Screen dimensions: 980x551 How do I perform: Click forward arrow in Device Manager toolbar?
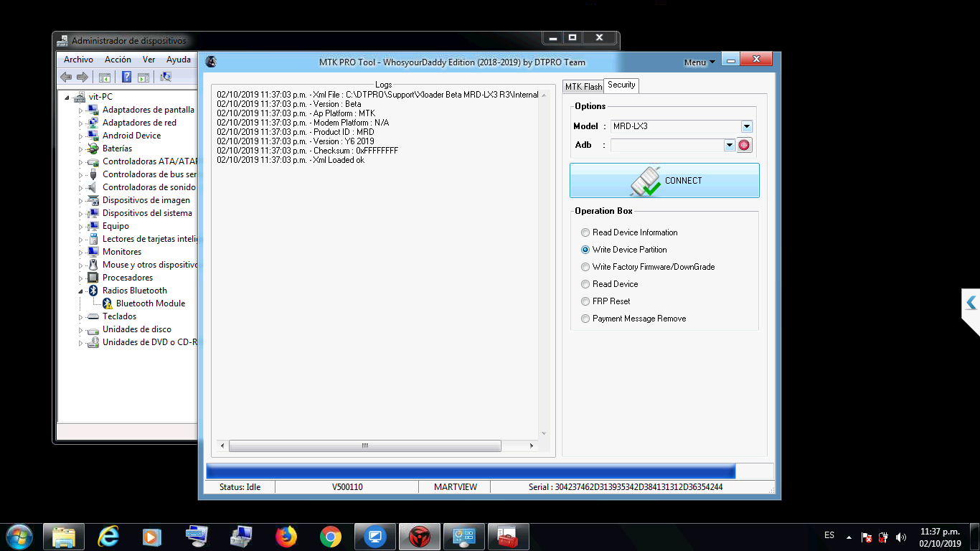(82, 77)
